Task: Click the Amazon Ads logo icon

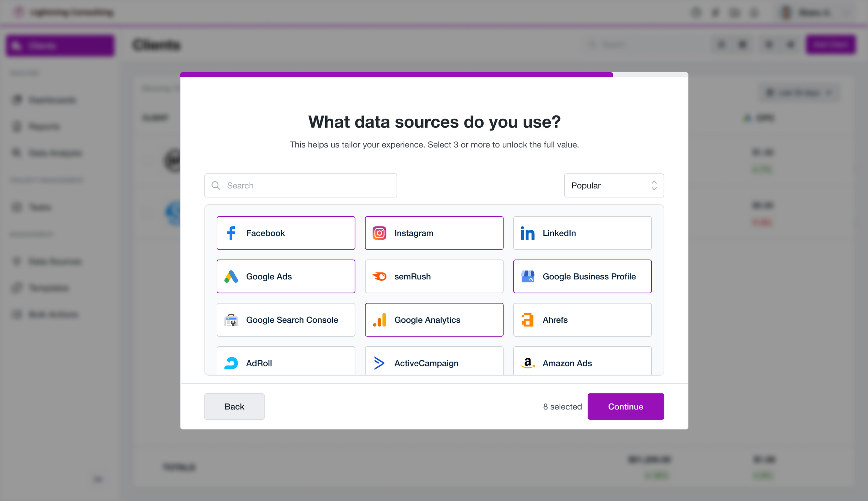Action: point(527,363)
